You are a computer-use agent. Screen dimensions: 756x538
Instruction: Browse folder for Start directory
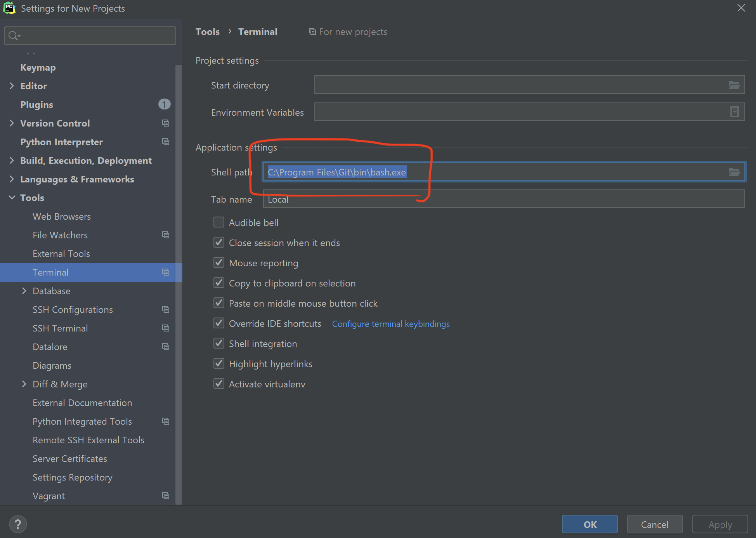pos(734,85)
